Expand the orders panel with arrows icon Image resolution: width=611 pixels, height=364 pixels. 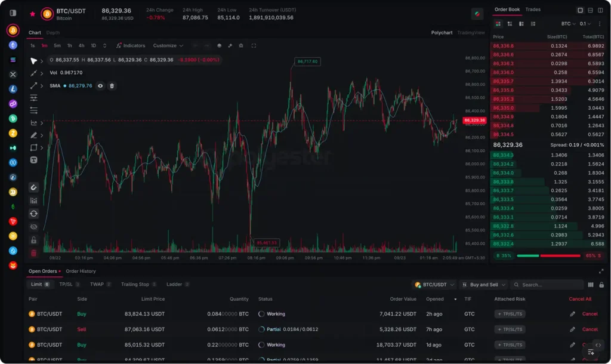point(601,272)
